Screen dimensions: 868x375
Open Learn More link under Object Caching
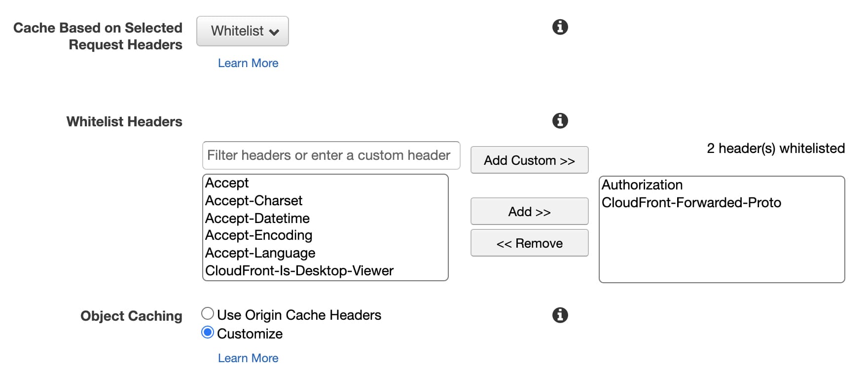(x=248, y=358)
